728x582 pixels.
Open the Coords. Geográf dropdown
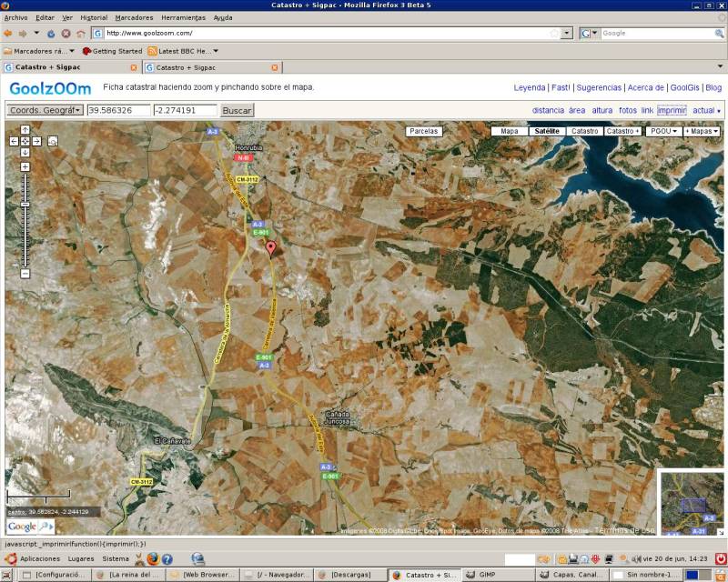point(45,110)
